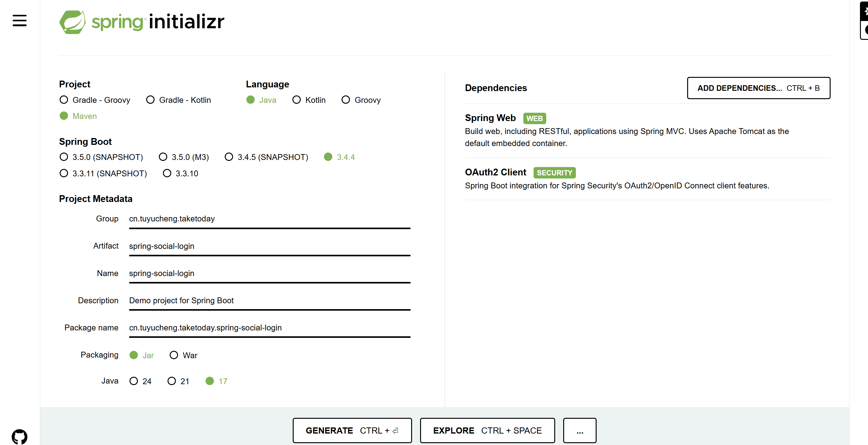
Task: Switch to dark theme moon icon
Action: point(865,30)
